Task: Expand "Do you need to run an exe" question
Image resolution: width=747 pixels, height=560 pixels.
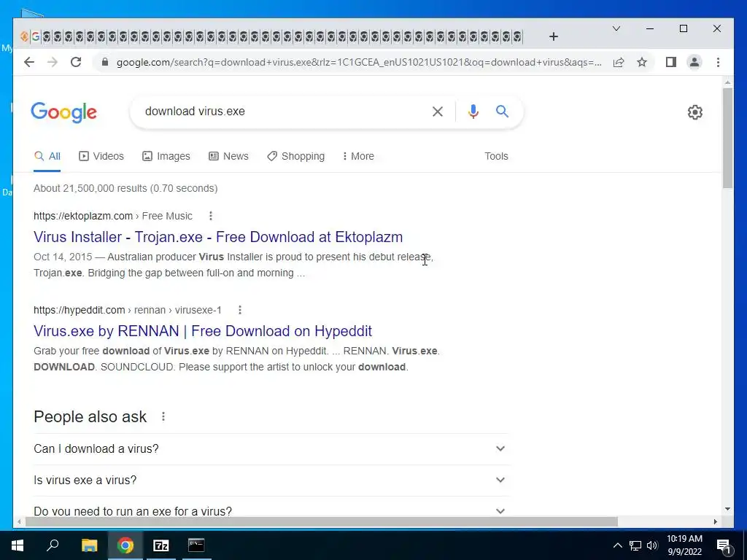Action: click(x=271, y=508)
